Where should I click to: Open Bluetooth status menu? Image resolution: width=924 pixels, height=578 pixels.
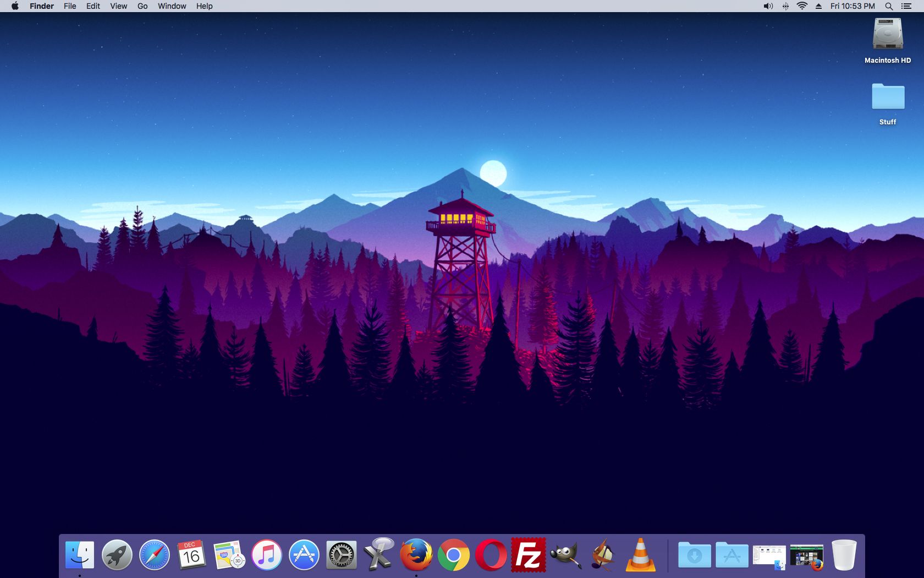coord(785,6)
